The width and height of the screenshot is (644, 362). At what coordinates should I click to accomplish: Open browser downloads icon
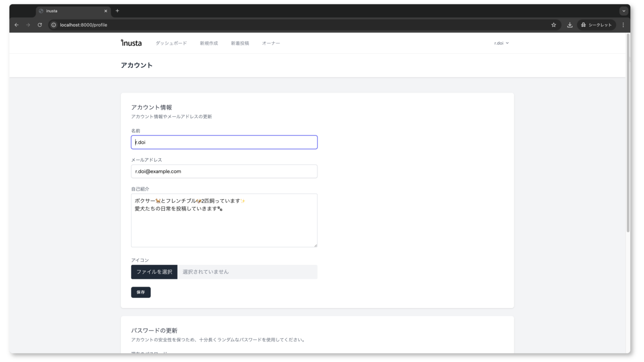[569, 25]
